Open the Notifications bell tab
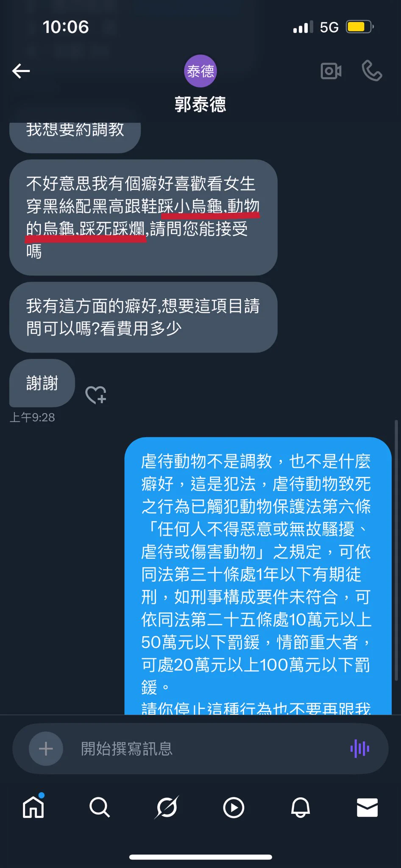Screen dimensions: 401x868 [300, 807]
